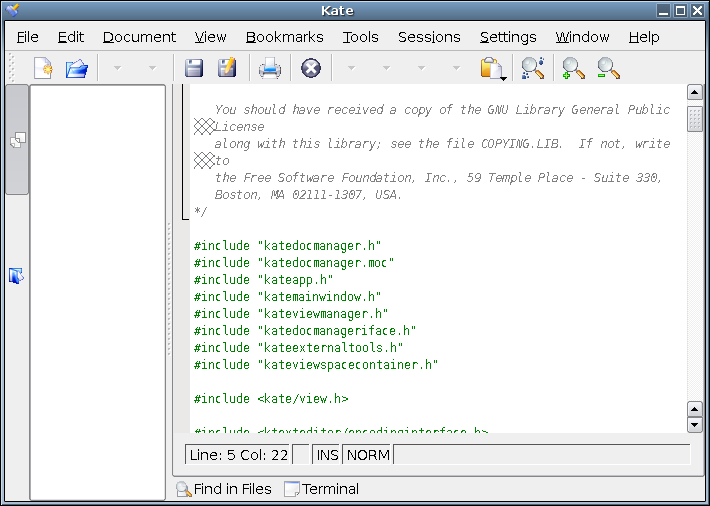Show the Terminal panel
This screenshot has width=710, height=506.
pyautogui.click(x=321, y=489)
